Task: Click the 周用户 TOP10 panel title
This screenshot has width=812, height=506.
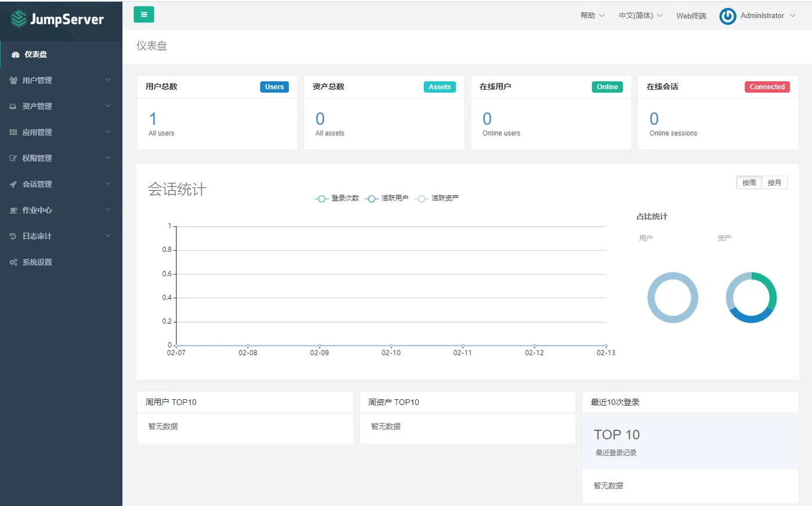Action: [171, 402]
